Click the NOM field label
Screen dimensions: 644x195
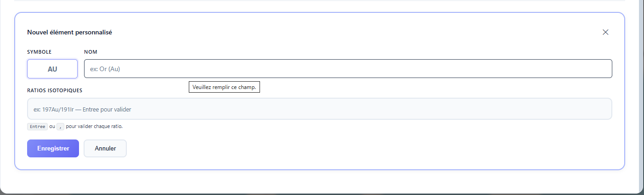click(91, 52)
